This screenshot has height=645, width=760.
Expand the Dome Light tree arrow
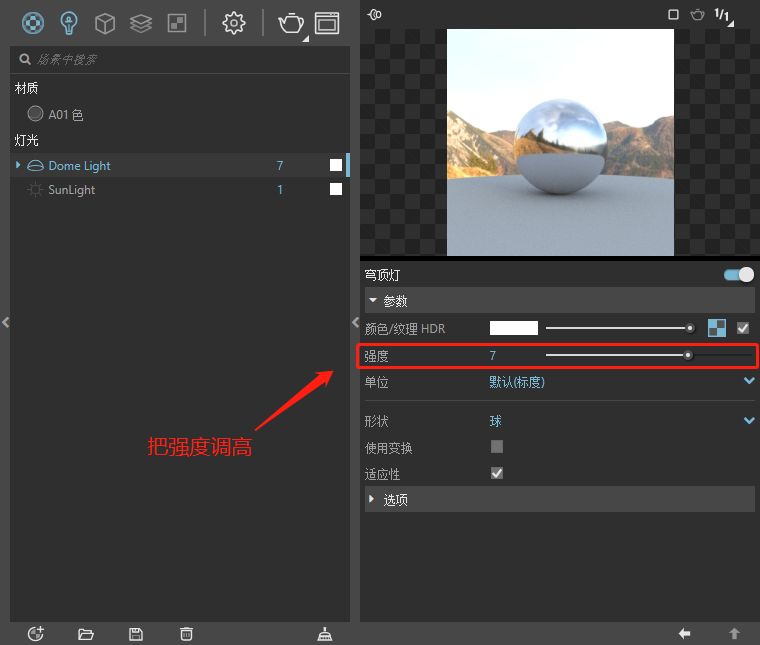[18, 165]
